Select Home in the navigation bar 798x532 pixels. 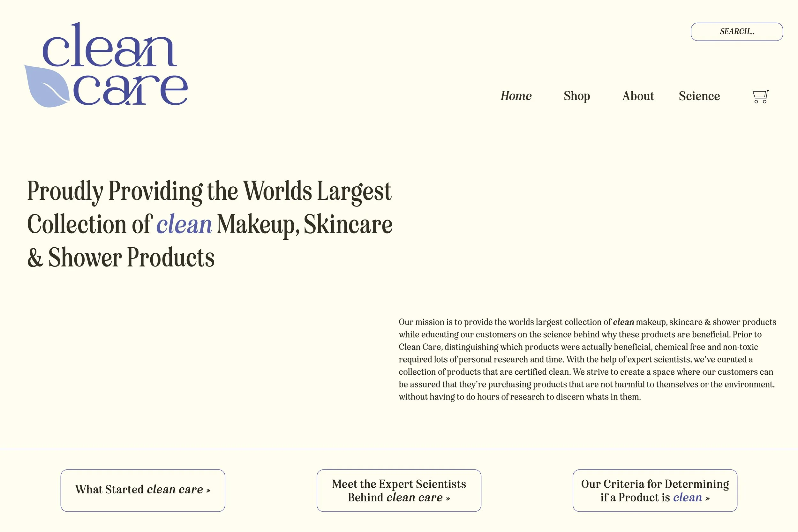coord(516,96)
